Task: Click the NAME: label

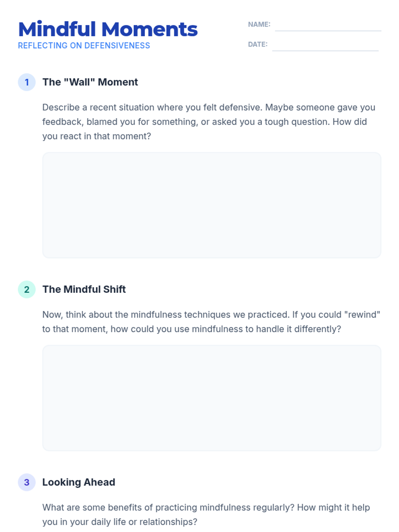Action: tap(259, 24)
